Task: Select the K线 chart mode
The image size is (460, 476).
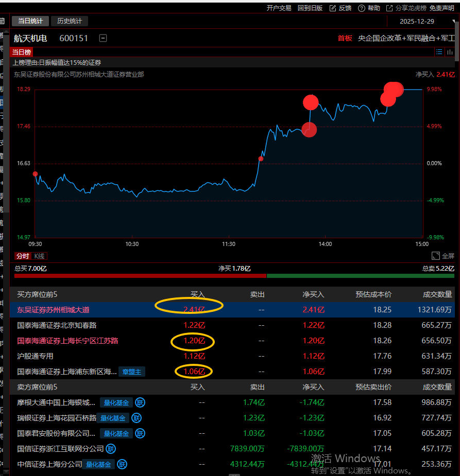Action: pos(39,256)
